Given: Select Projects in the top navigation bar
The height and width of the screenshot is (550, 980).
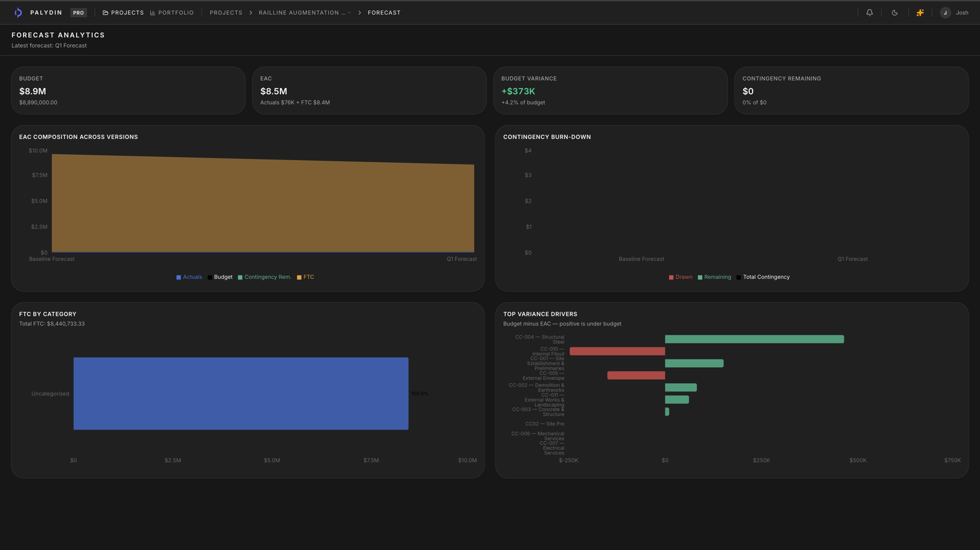Looking at the screenshot, I should tap(127, 12).
